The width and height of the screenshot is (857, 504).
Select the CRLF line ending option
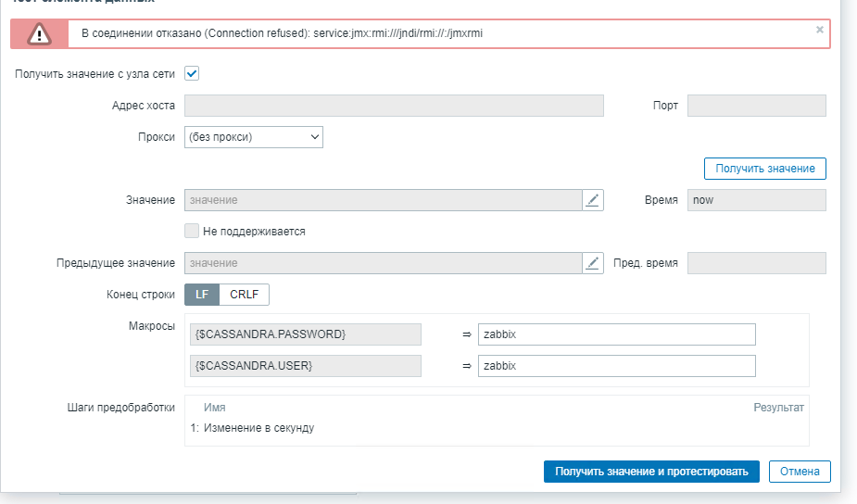[x=245, y=295]
